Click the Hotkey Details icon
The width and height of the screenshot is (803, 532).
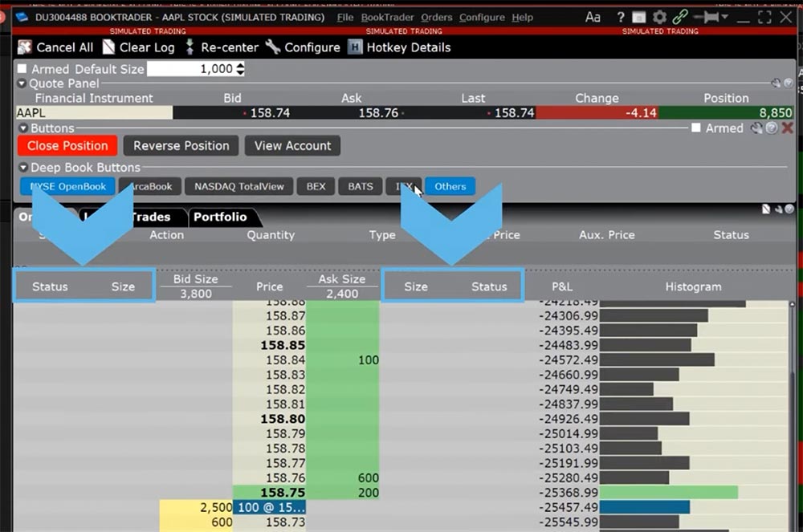coord(354,47)
